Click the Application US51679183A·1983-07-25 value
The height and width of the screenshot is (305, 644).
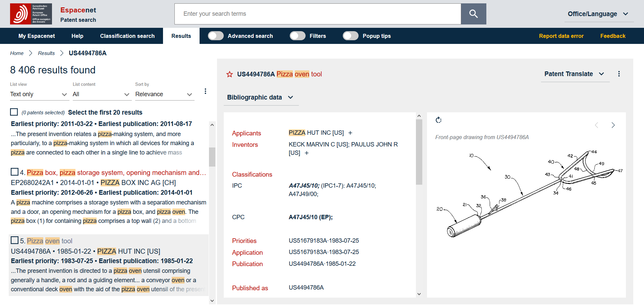tap(324, 252)
